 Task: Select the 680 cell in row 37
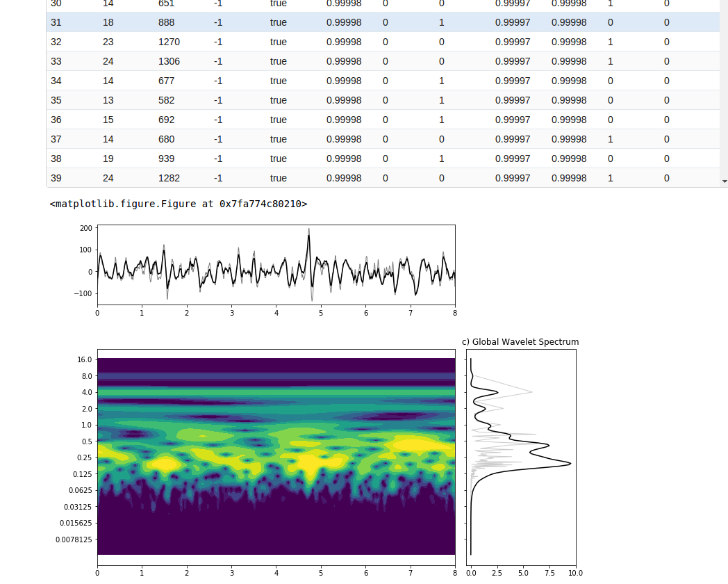point(167,139)
